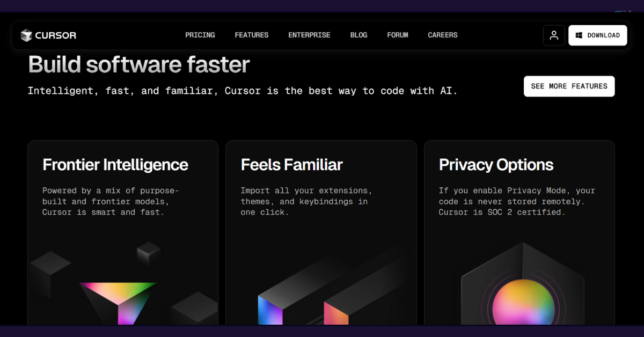Click the Build software faster headline
This screenshot has height=337, width=644.
coord(139,65)
